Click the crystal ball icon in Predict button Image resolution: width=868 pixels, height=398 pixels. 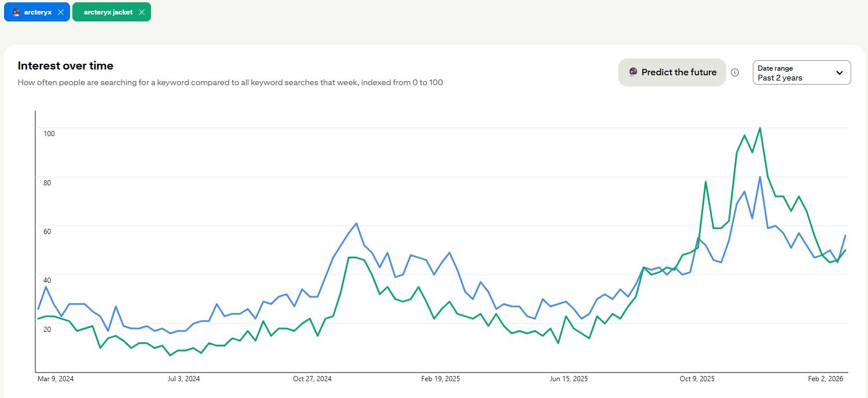634,72
